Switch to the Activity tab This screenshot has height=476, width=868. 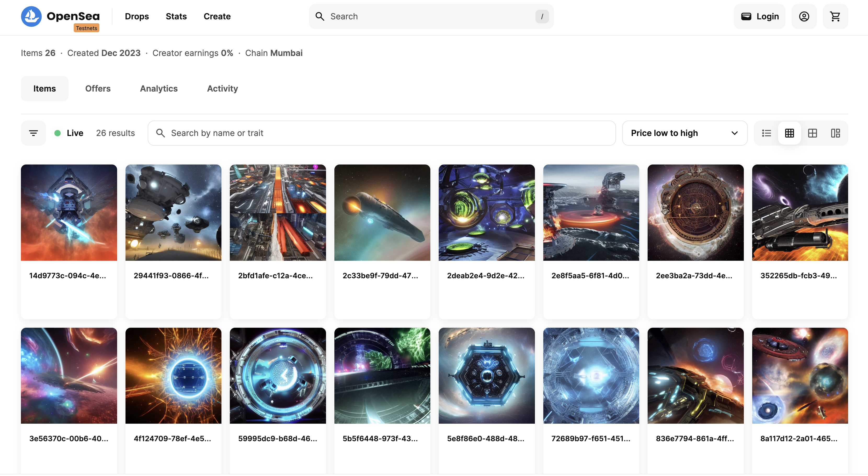coord(222,88)
